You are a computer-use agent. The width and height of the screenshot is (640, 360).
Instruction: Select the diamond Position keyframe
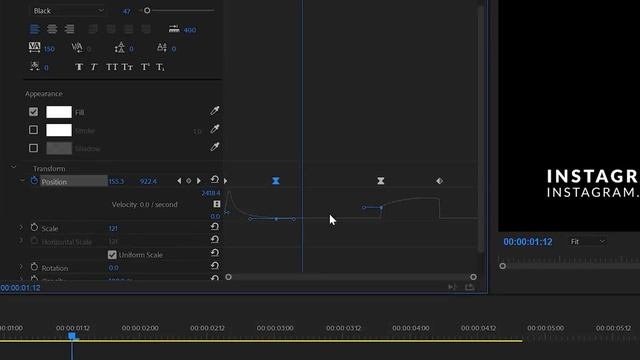tap(439, 181)
